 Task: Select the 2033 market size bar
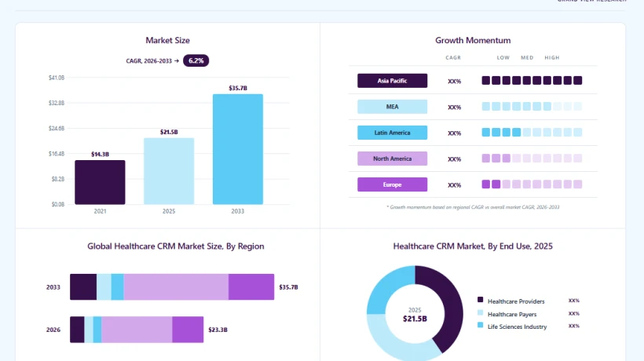[238, 149]
